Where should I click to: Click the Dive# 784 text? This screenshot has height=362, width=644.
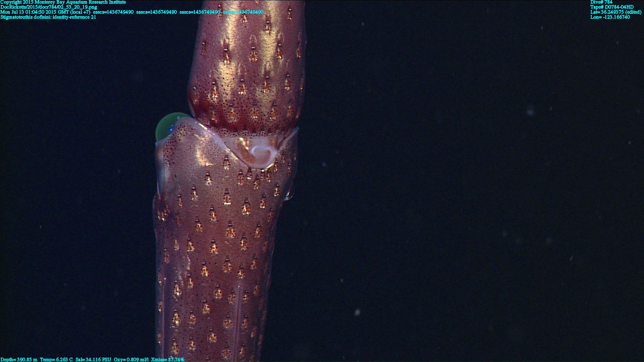[x=601, y=2]
